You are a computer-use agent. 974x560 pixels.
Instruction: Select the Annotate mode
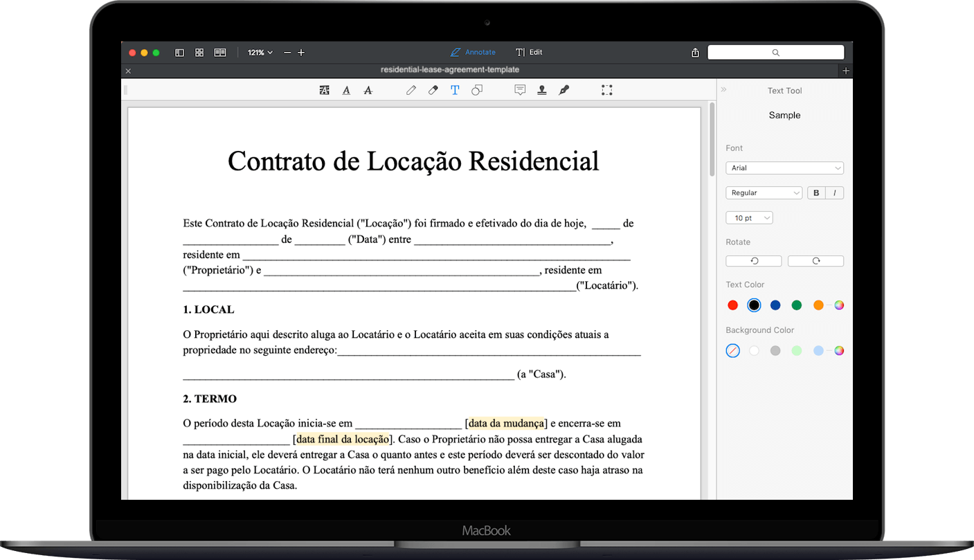pos(473,52)
